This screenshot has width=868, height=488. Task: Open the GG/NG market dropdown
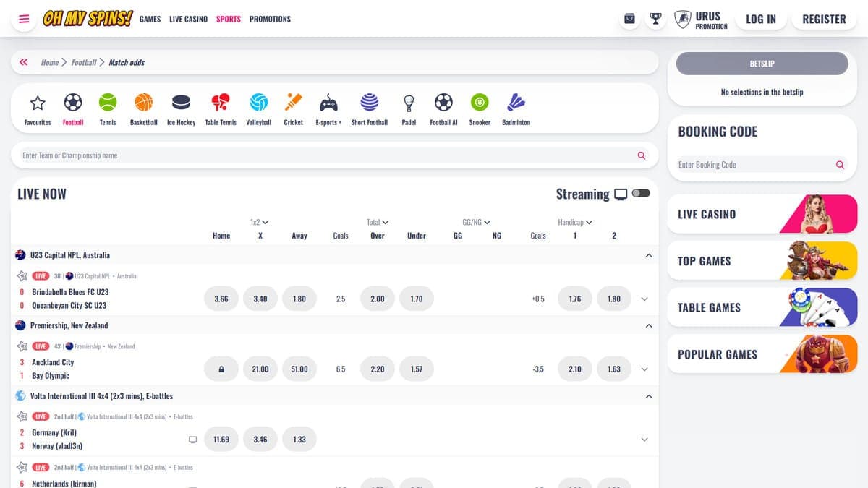[477, 222]
